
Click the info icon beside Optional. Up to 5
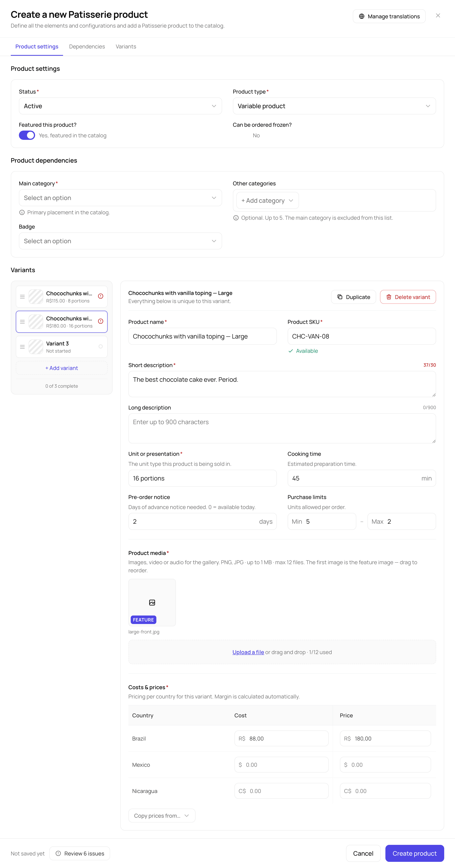coord(236,218)
